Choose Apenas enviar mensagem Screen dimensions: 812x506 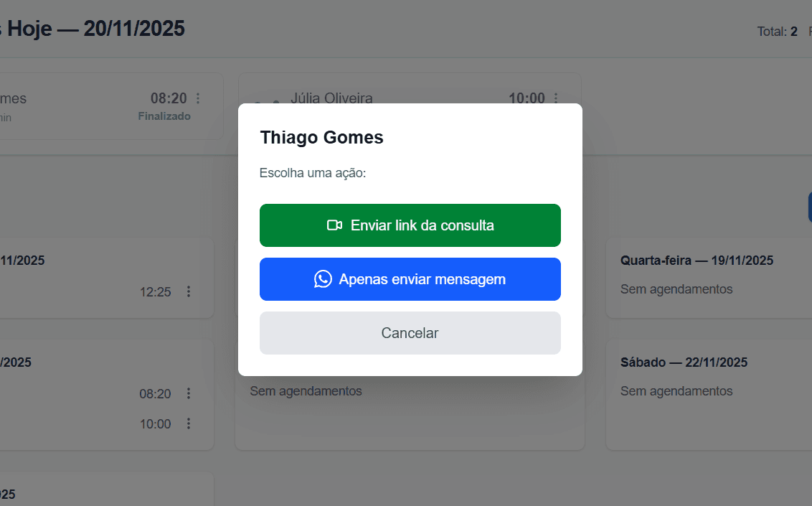pos(410,279)
